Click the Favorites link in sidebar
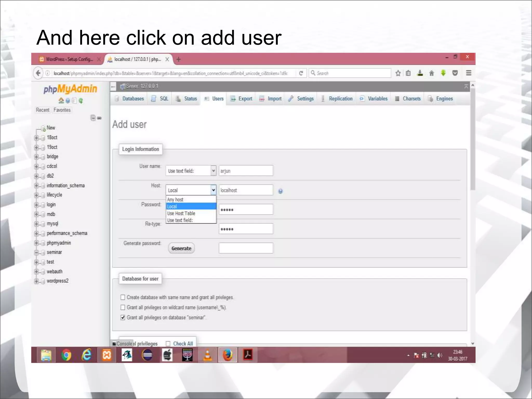Screen dimensions: 532x399 (x=62, y=110)
